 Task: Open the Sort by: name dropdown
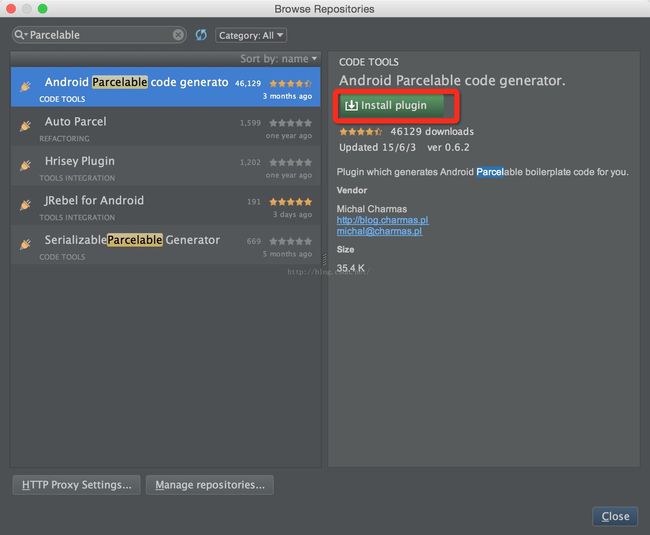point(279,59)
